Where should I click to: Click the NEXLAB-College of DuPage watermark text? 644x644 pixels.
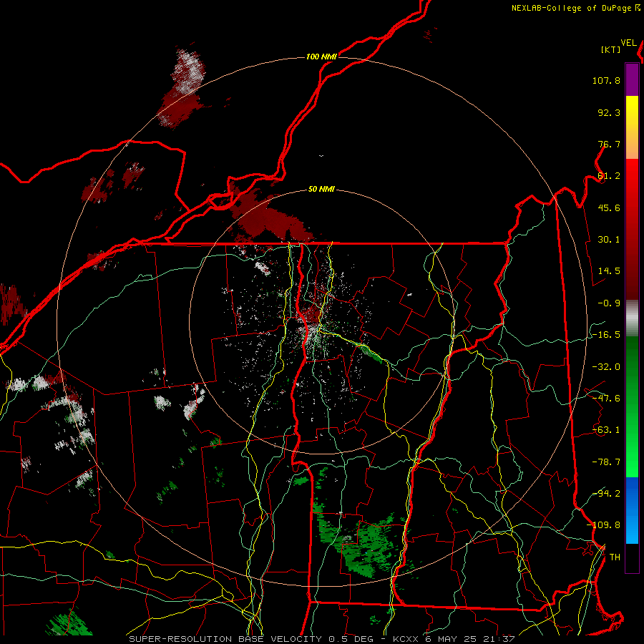point(571,8)
